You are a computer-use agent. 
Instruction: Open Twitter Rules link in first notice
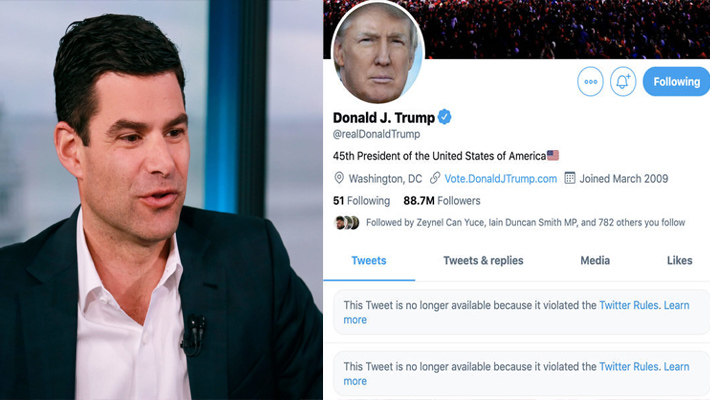click(x=628, y=305)
